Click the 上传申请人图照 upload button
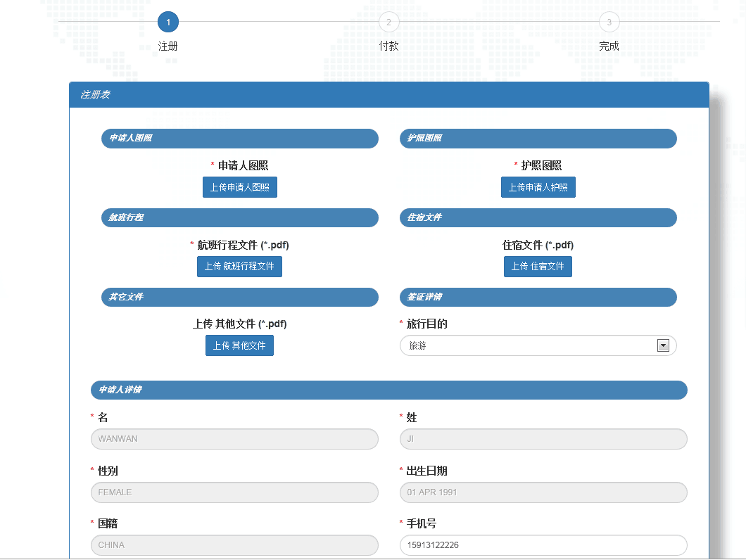746x560 pixels. (240, 187)
